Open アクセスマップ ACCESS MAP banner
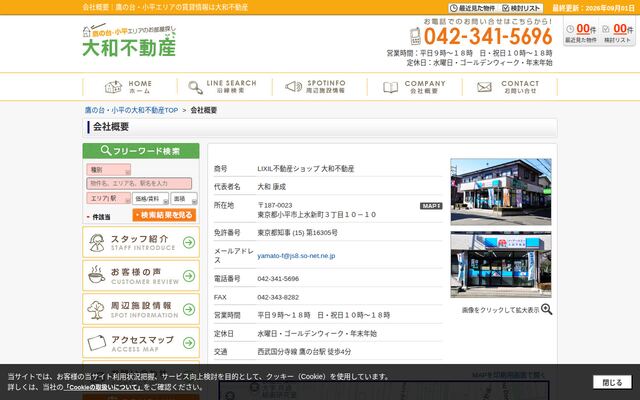 tap(141, 343)
